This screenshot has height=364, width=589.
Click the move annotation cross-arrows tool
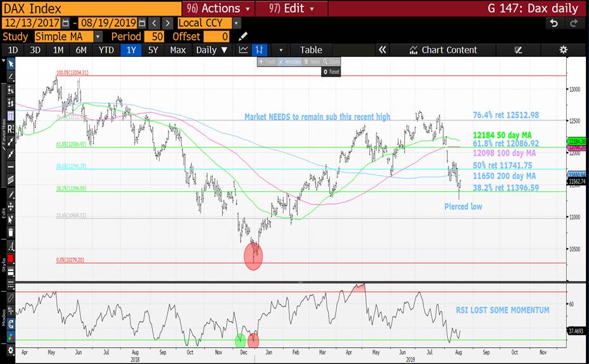pos(11,206)
